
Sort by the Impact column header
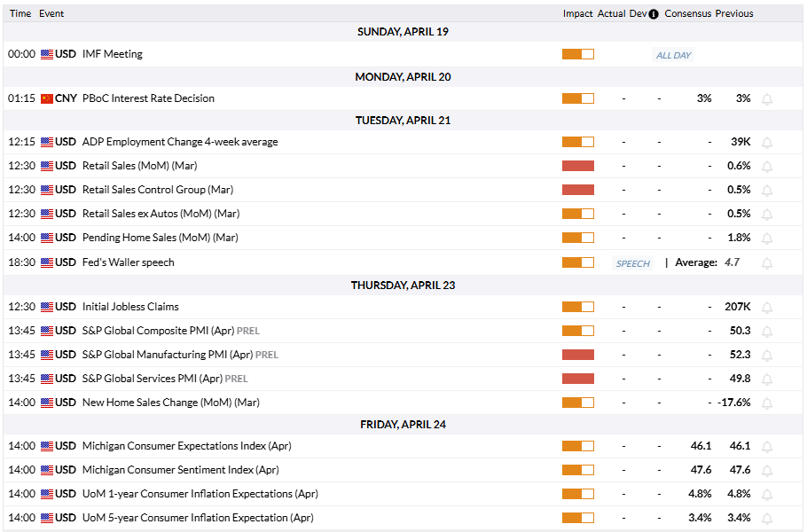coord(577,13)
